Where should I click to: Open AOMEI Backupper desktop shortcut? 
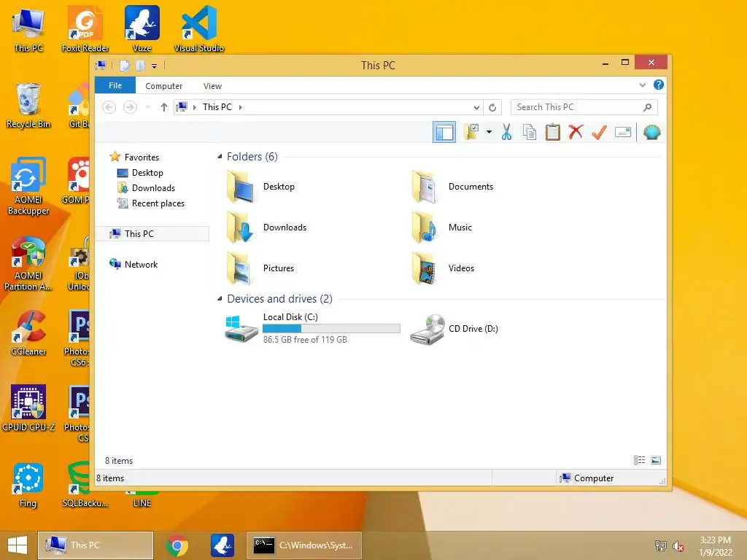pos(28,187)
